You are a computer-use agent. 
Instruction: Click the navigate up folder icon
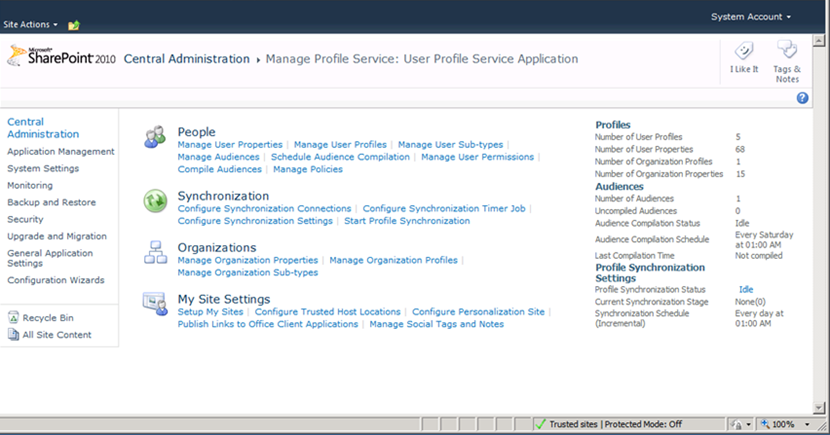74,25
